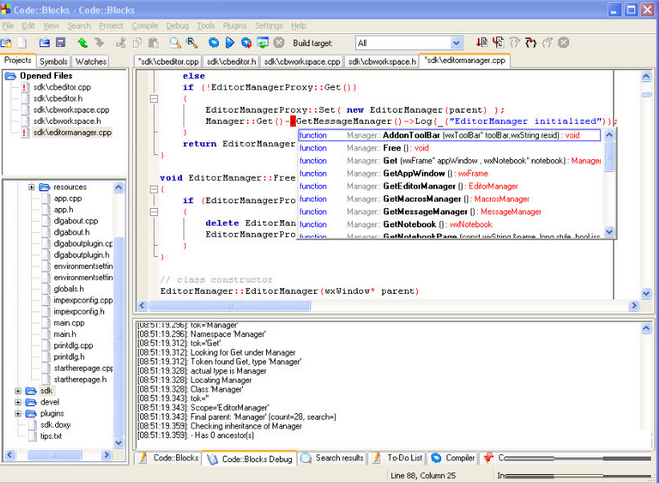
Task: Expand the sdk folder in project tree
Action: pos(18,391)
